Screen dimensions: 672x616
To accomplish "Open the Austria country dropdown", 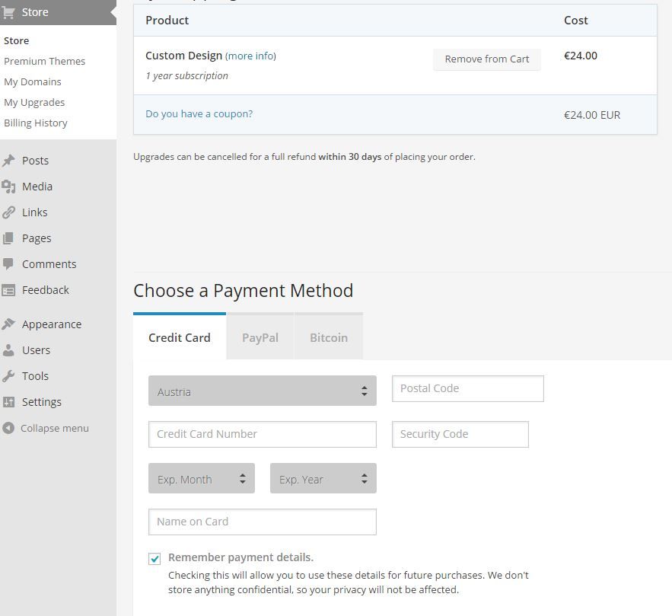I will tap(262, 391).
